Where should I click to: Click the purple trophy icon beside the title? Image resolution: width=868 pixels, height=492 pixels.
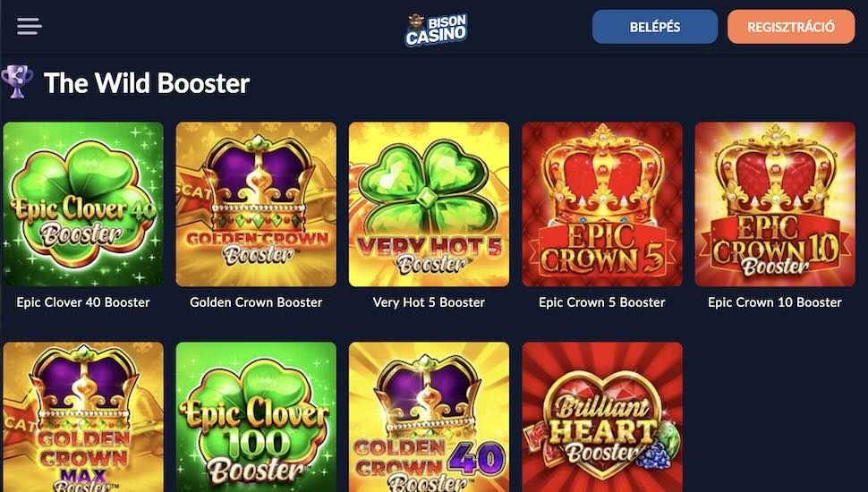point(17,82)
